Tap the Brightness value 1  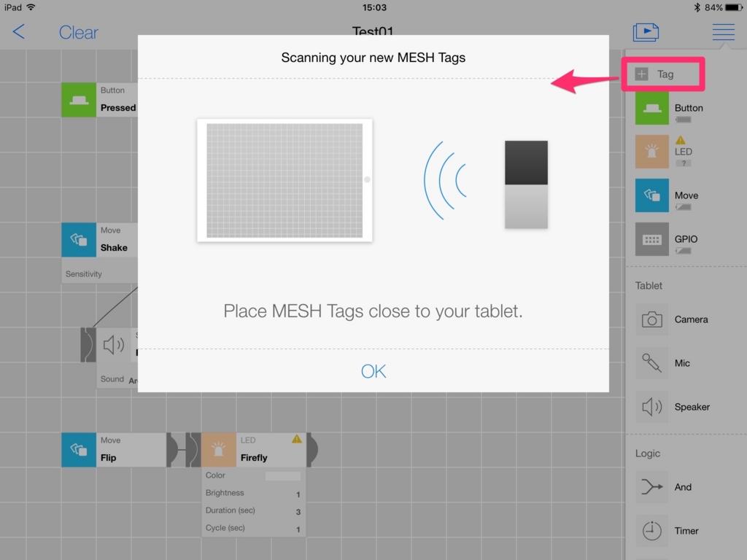coord(298,494)
